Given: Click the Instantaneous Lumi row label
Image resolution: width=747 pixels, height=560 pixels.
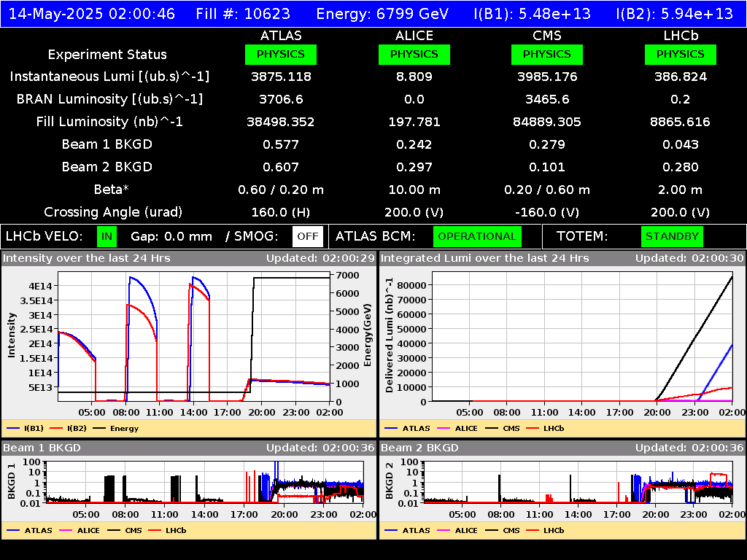Looking at the screenshot, I should (109, 77).
